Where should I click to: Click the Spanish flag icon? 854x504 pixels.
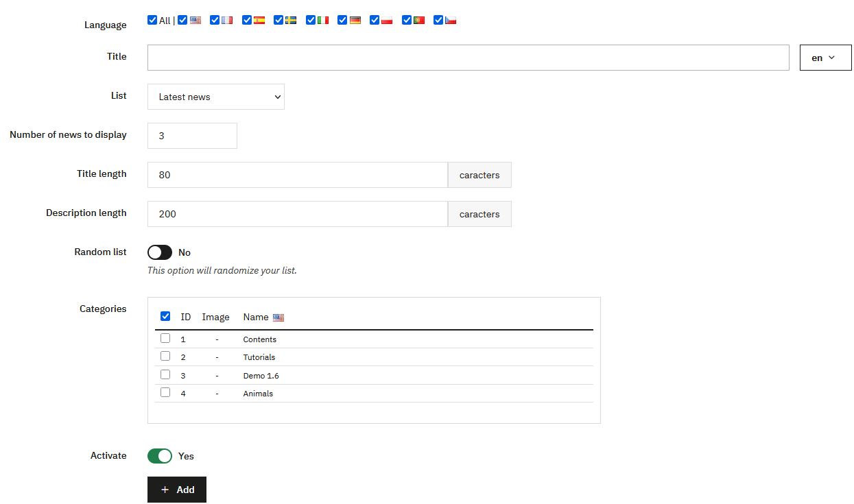pos(259,21)
